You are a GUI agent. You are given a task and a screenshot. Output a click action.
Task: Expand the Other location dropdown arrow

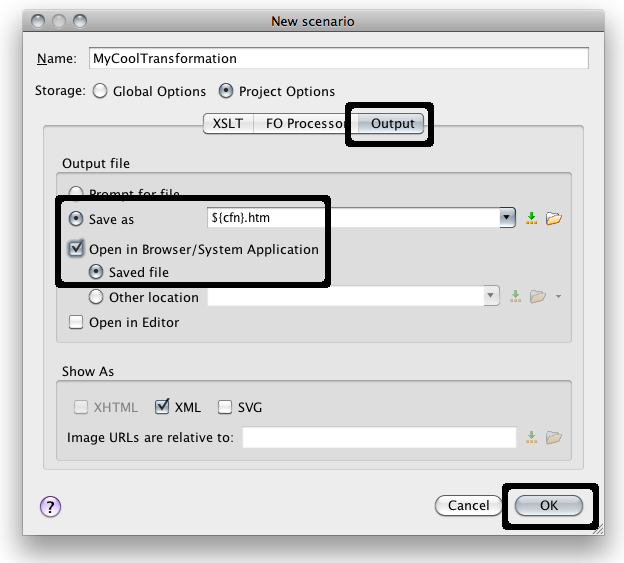point(491,297)
